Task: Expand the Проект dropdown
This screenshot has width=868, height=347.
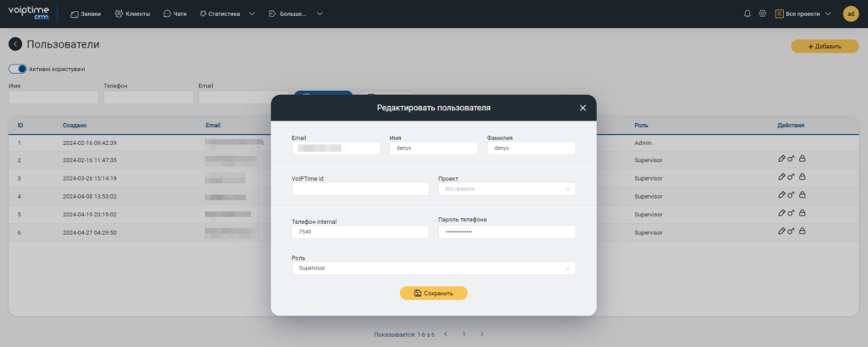Action: [506, 188]
